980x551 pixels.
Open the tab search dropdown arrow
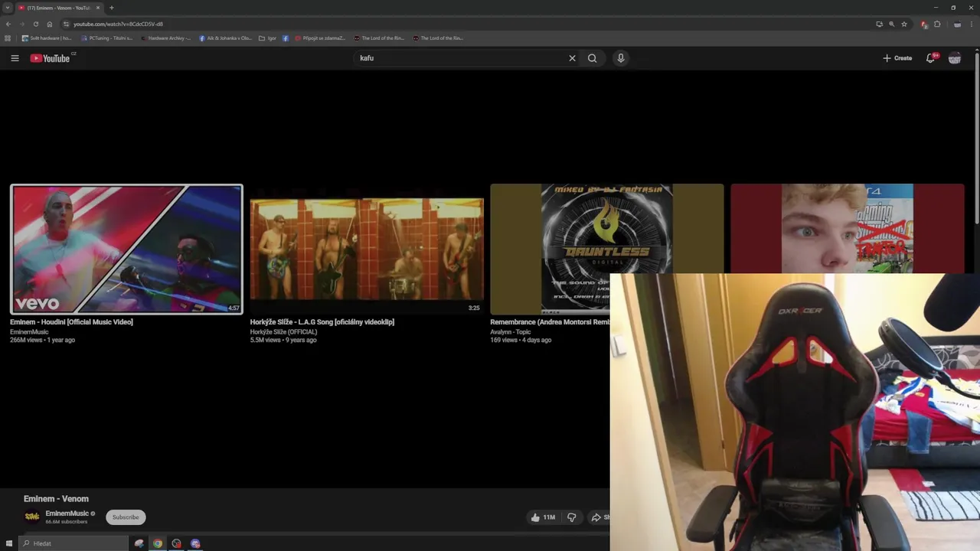[x=8, y=8]
